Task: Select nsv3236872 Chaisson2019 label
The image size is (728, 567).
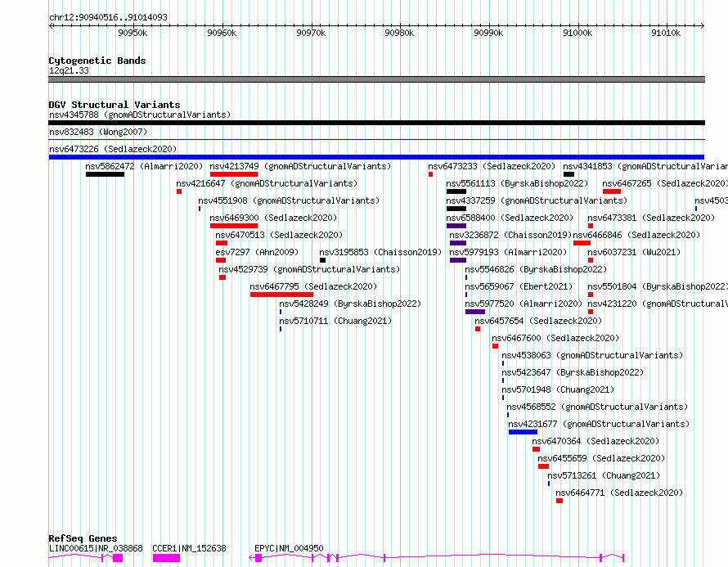Action: (x=510, y=235)
